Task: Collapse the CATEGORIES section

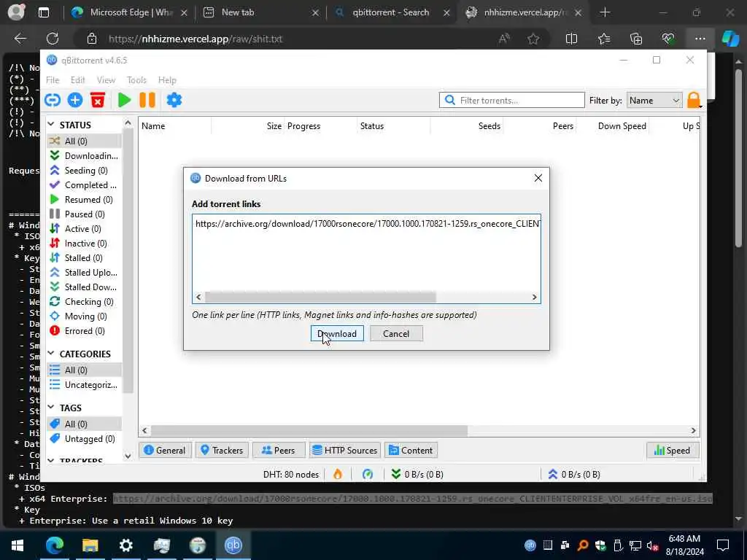Action: [51, 354]
